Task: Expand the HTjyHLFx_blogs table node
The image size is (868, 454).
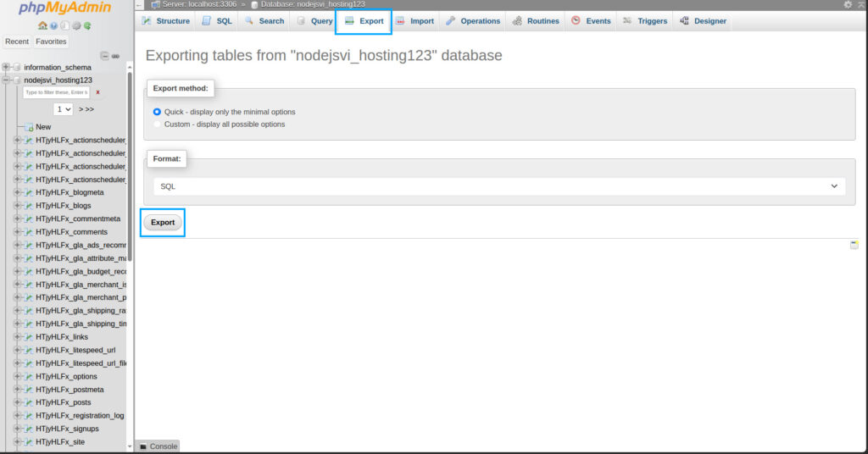Action: (x=17, y=206)
